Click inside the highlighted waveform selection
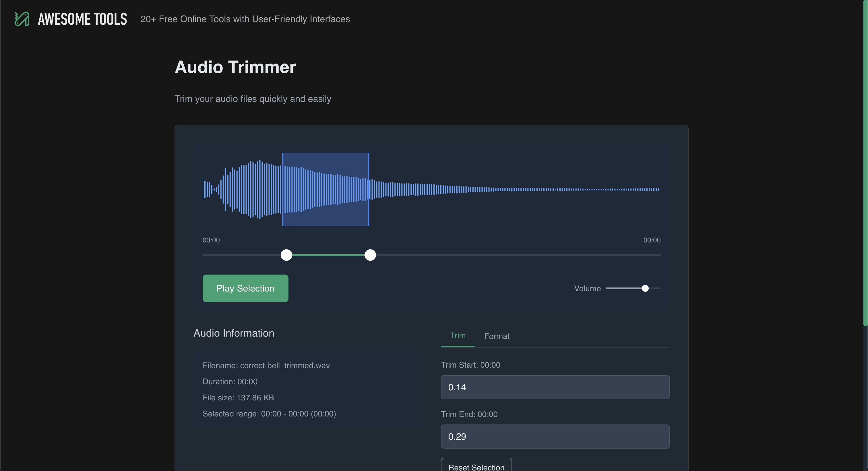 [325, 190]
